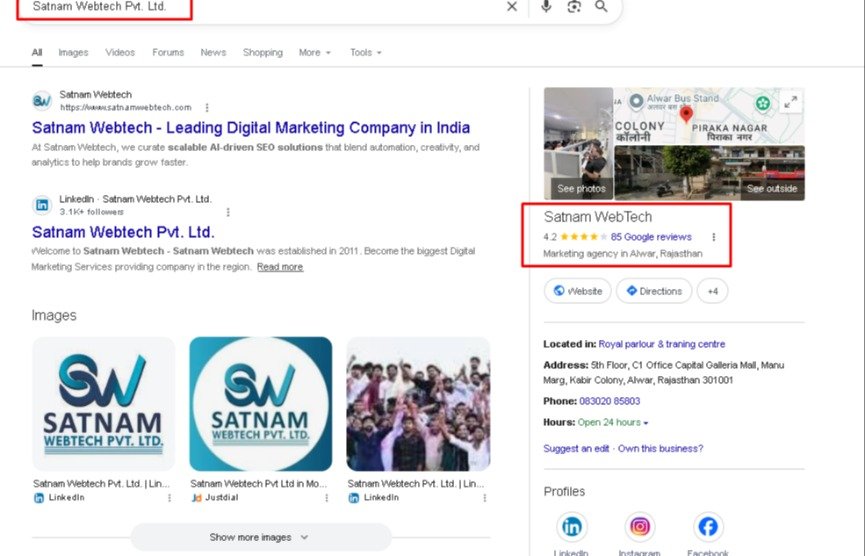This screenshot has width=865, height=556.
Task: Call phone number 083020 85803
Action: (x=610, y=402)
